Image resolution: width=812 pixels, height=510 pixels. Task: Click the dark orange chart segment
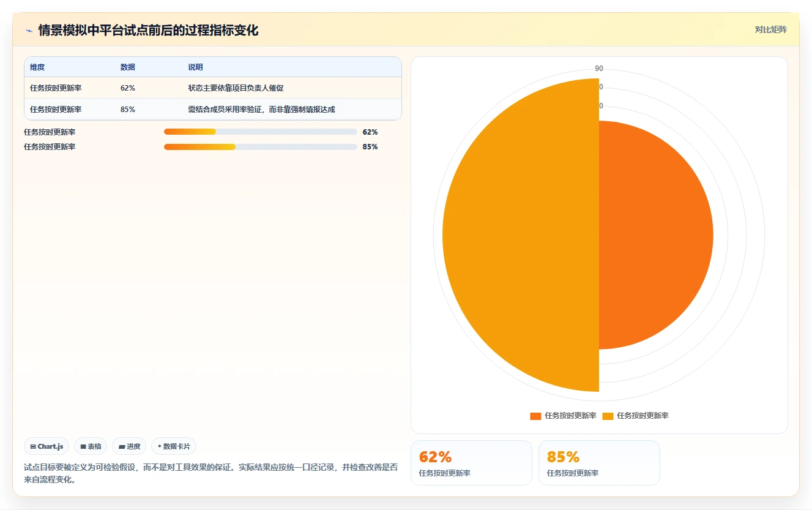(x=655, y=235)
